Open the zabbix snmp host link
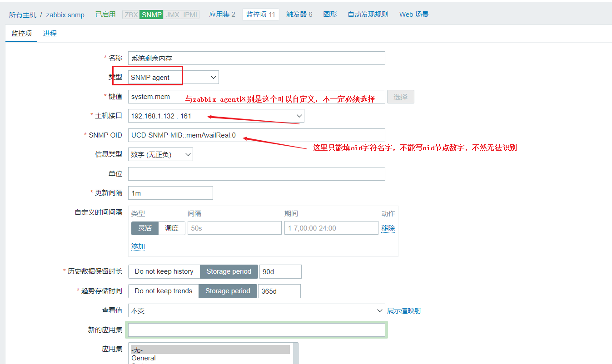The width and height of the screenshot is (612, 364). click(65, 15)
